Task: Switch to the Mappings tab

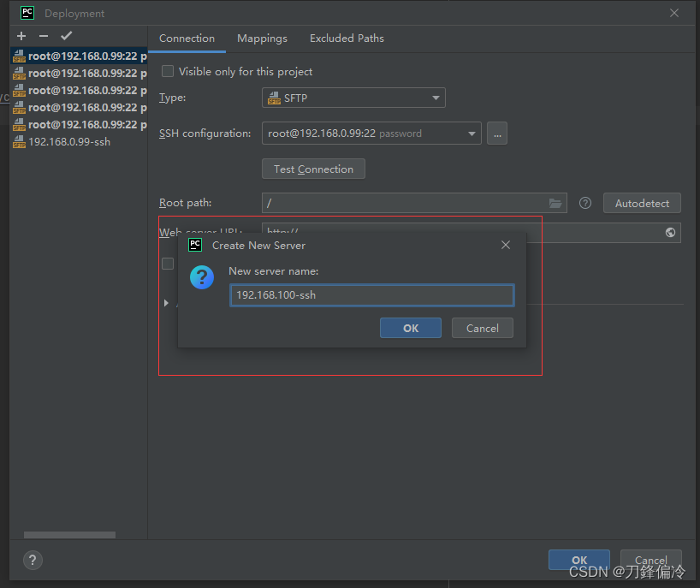Action: tap(262, 39)
